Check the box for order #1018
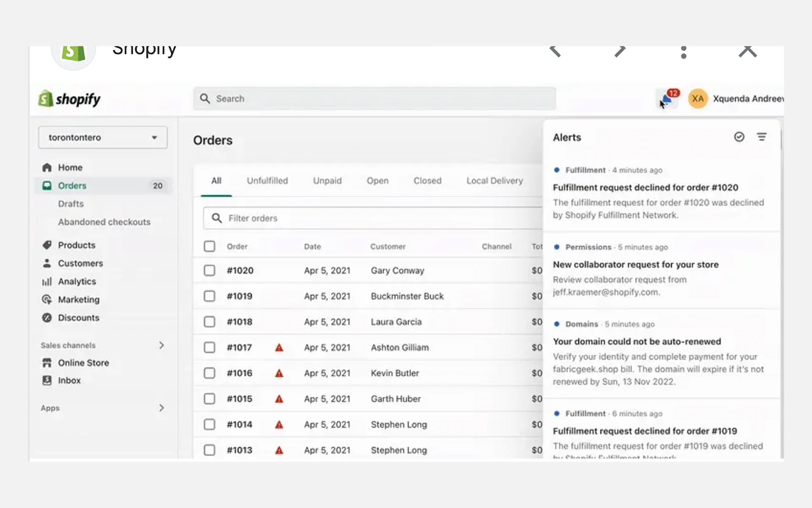The image size is (812, 508). 209,322
